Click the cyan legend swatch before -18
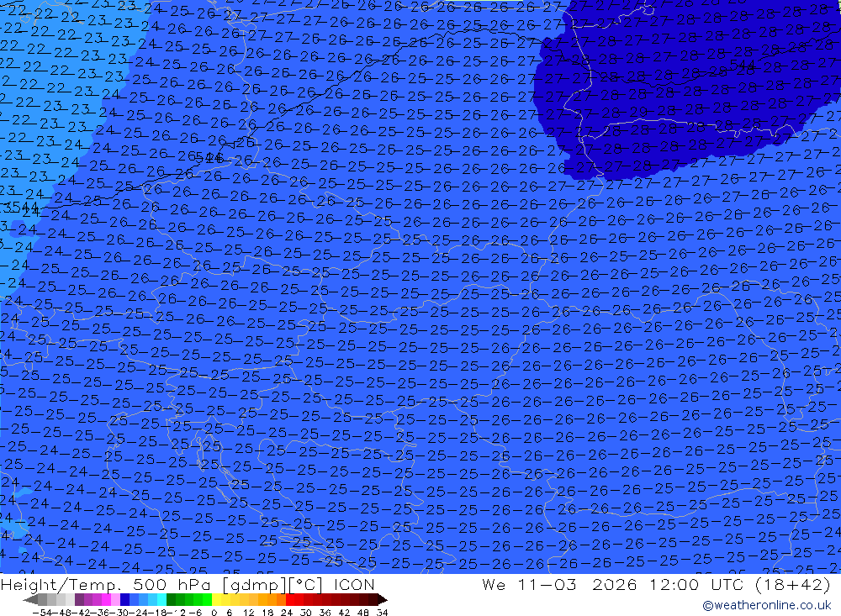 161,599
